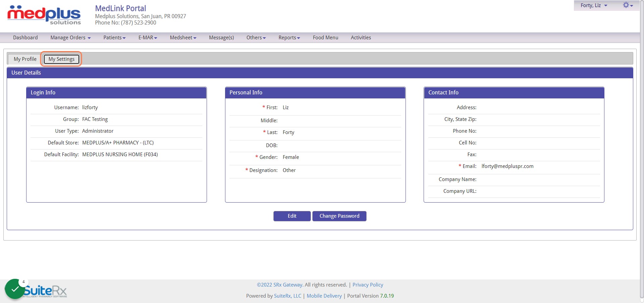Open the settings gear icon menu
This screenshot has width=644, height=303.
(628, 5)
